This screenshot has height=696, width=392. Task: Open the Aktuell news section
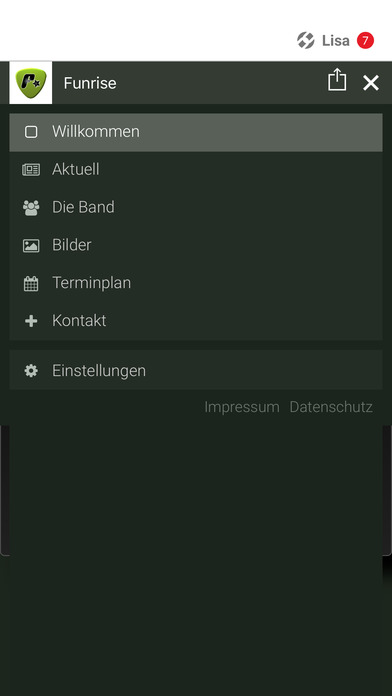pyautogui.click(x=196, y=170)
